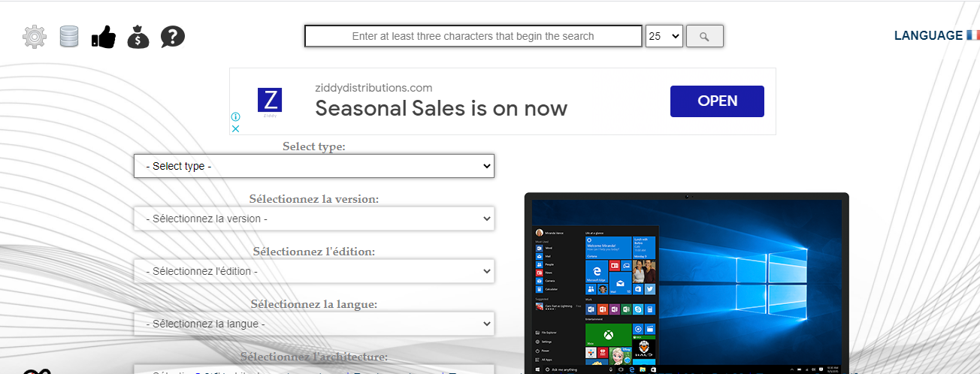Open the 'Sélectionnez l'édition' dropdown
The width and height of the screenshot is (980, 374).
314,271
